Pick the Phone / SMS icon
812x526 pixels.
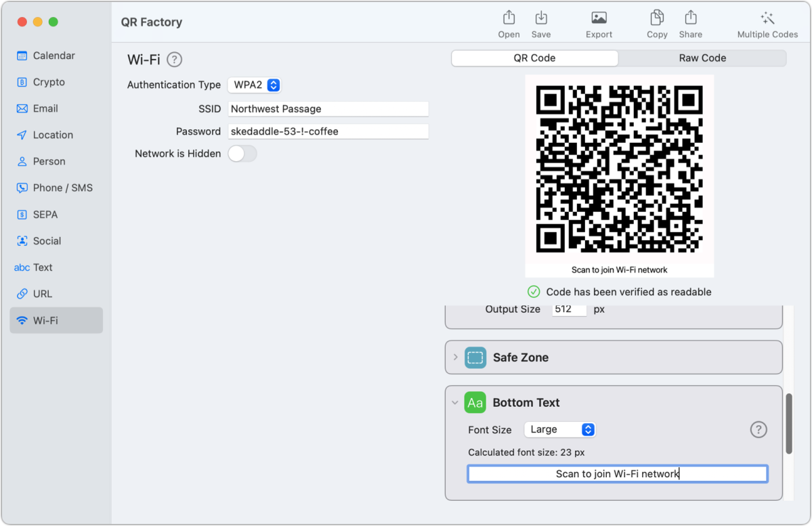[22, 188]
